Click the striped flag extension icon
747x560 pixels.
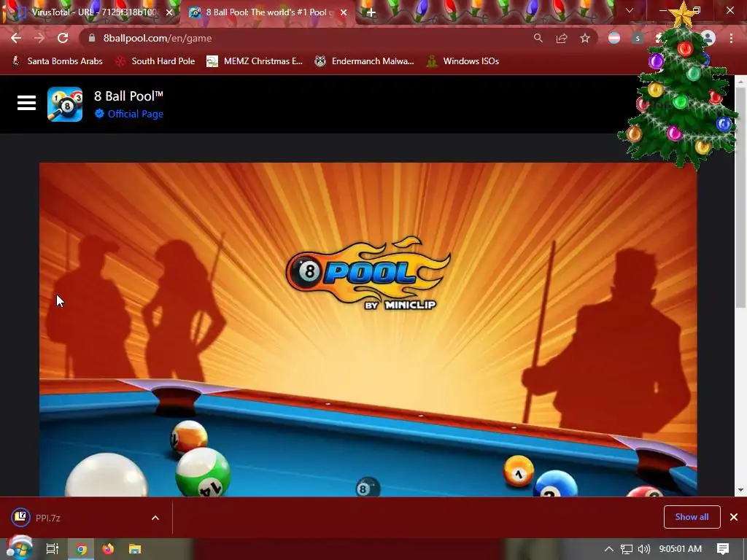click(614, 38)
